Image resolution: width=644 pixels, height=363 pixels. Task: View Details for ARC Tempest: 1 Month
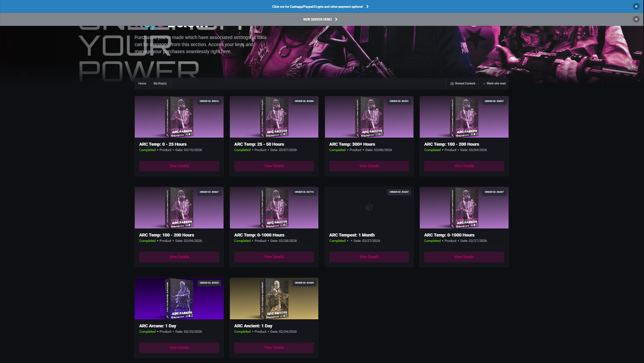[369, 257]
